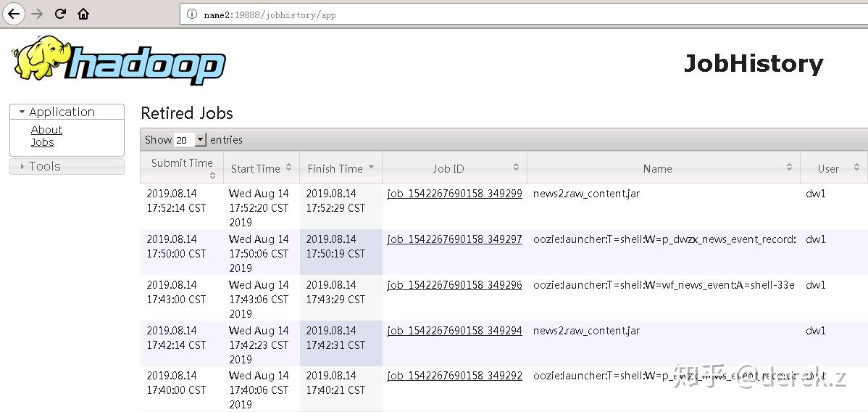The width and height of the screenshot is (868, 412).
Task: Sort by the Finish Time column
Action: pos(341,168)
